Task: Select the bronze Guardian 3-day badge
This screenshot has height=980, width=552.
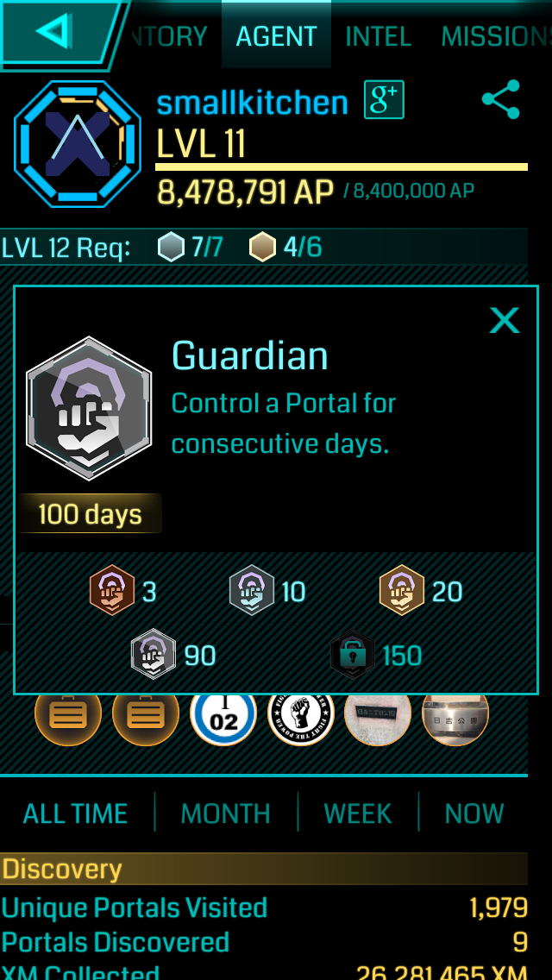Action: [112, 590]
